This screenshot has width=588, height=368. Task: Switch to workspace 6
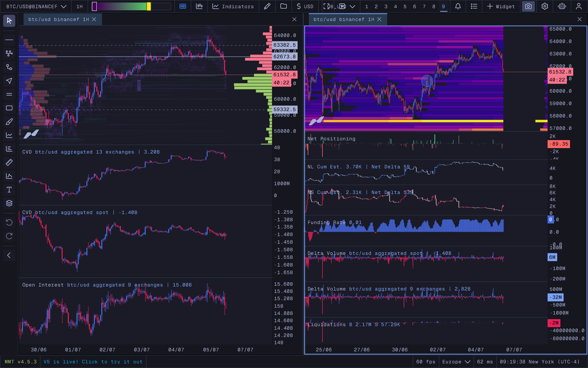click(x=414, y=6)
